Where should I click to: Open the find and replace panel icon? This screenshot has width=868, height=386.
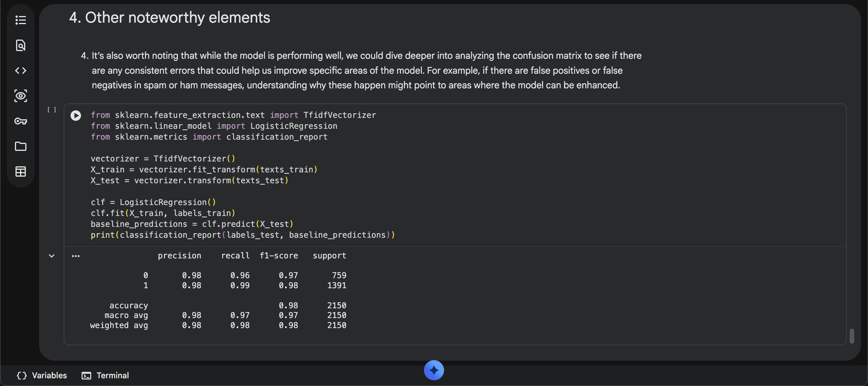[x=21, y=45]
